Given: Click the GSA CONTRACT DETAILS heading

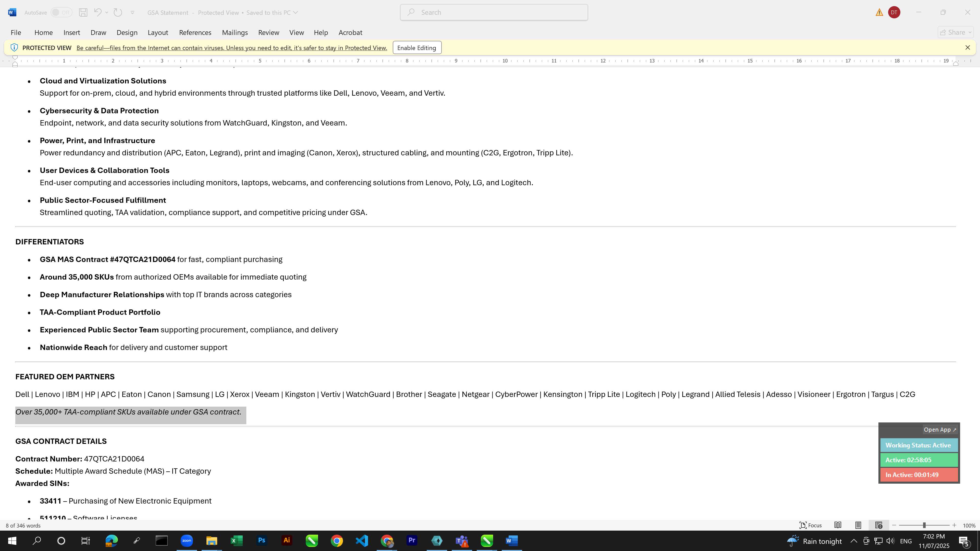Looking at the screenshot, I should [61, 441].
